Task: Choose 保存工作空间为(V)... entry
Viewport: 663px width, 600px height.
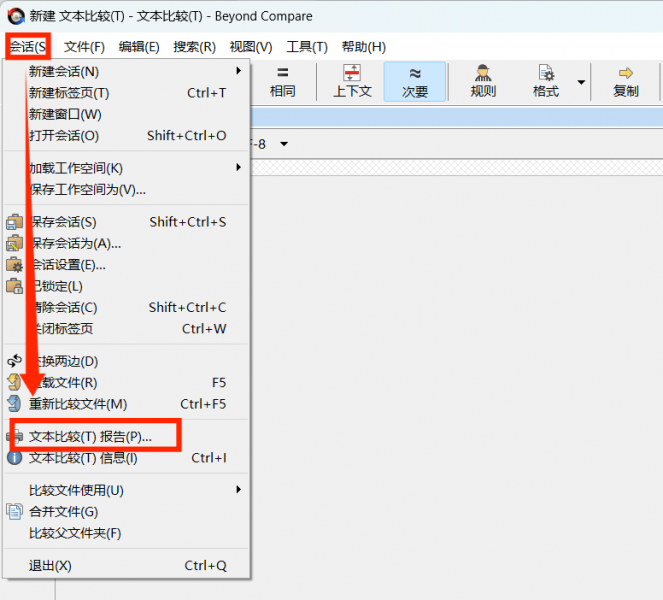Action: click(127, 189)
